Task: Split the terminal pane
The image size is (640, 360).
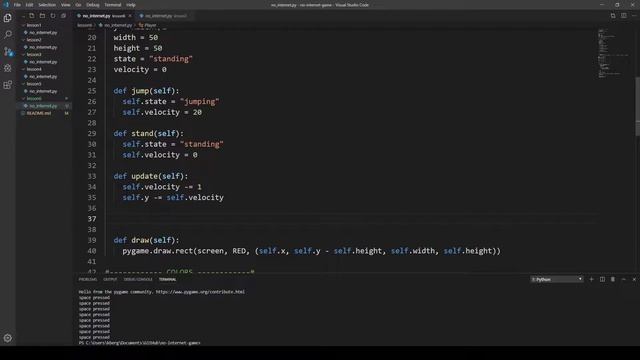Action: (602, 280)
